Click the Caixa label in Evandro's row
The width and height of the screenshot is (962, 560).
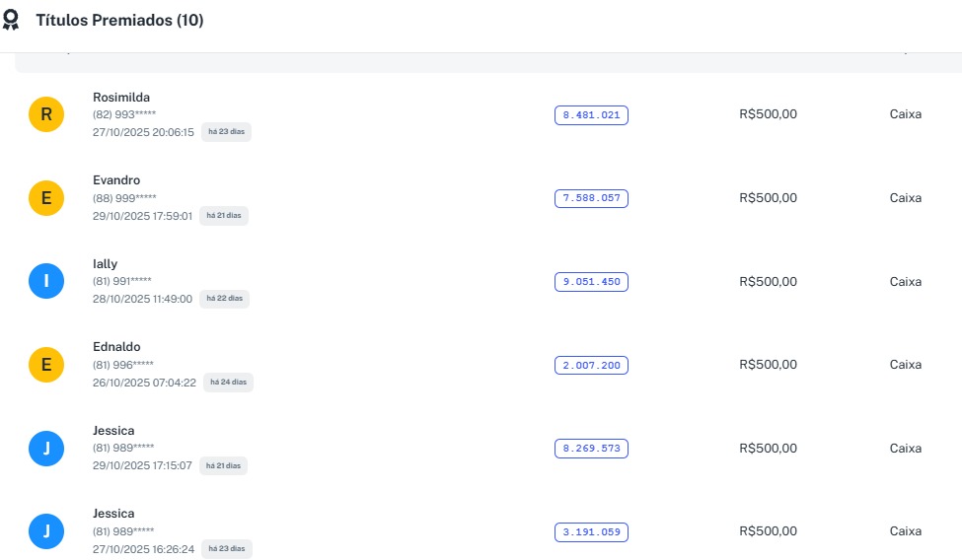tap(905, 198)
